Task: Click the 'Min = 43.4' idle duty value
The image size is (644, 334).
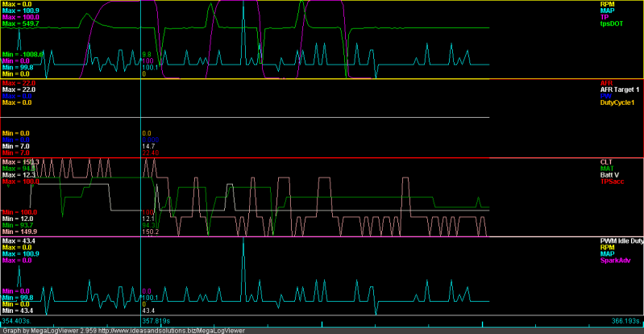Action: click(18, 310)
